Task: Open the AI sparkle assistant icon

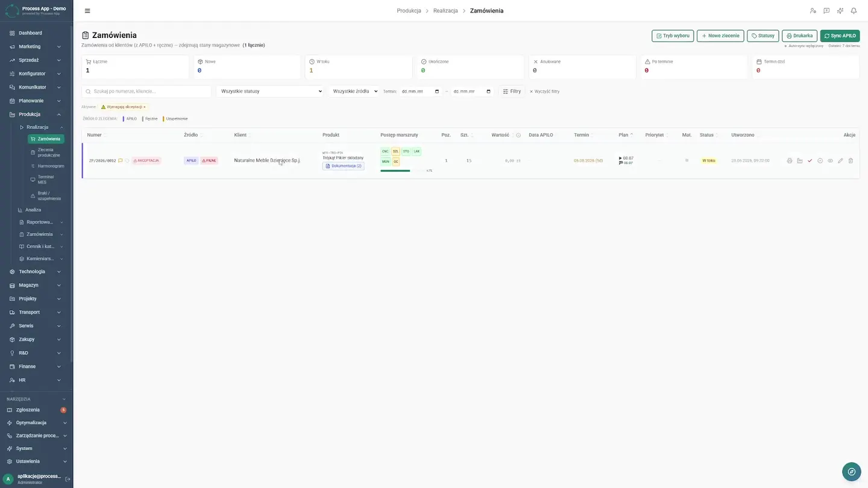Action: pos(840,11)
